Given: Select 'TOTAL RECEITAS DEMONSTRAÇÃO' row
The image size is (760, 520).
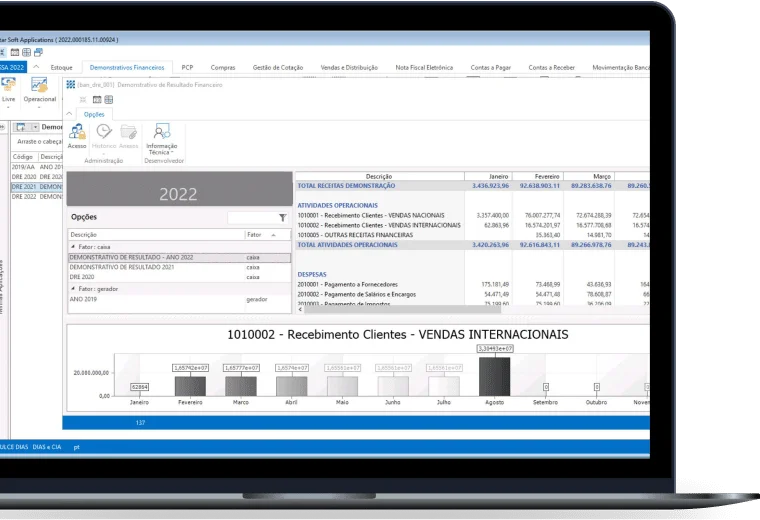Looking at the screenshot, I should point(473,186).
